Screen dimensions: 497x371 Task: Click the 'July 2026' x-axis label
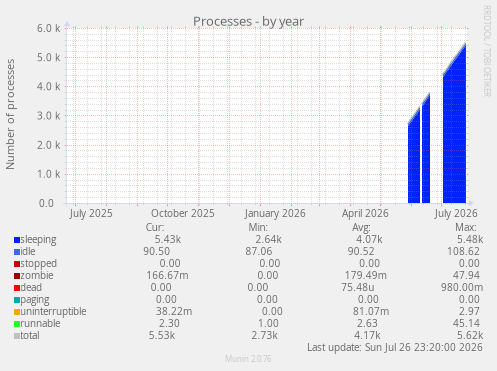pyautogui.click(x=456, y=214)
